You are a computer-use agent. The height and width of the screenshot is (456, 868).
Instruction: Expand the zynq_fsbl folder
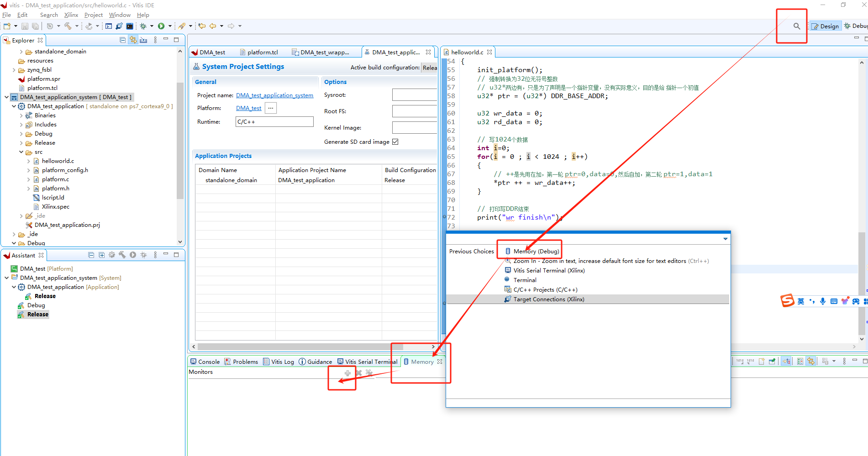point(14,70)
